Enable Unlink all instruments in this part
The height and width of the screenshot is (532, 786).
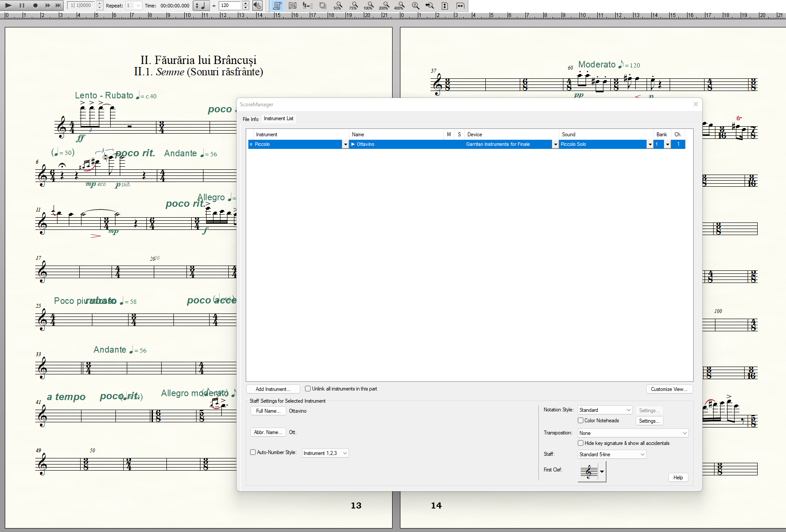(x=308, y=389)
